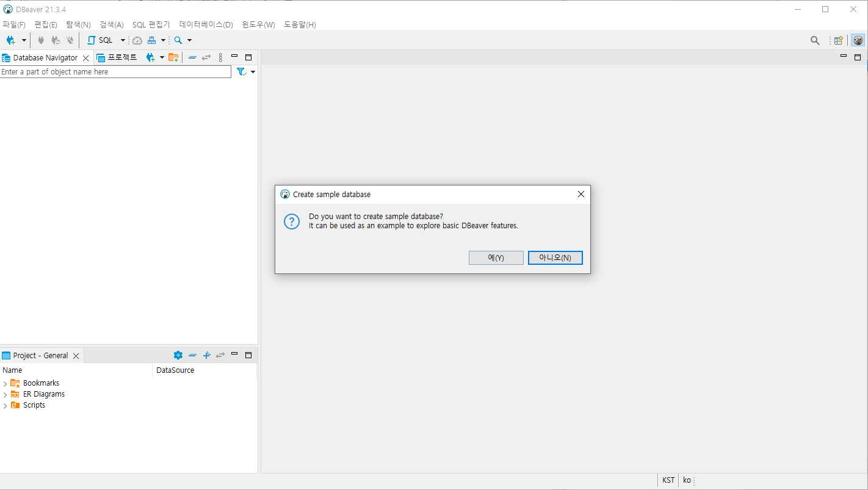Click the Open Perspective icon at top right
Viewport: 868px width, 490px height.
click(x=839, y=40)
